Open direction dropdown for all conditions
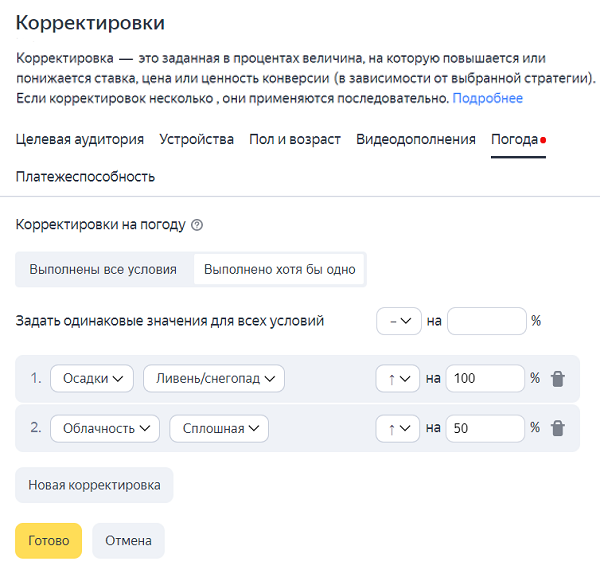600x577 pixels. (x=397, y=321)
